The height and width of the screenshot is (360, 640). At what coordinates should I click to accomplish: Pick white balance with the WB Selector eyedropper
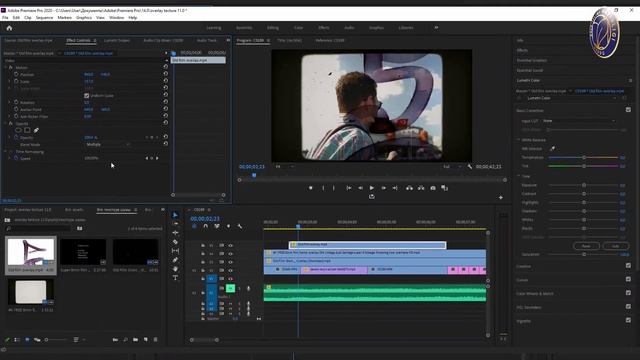click(552, 149)
